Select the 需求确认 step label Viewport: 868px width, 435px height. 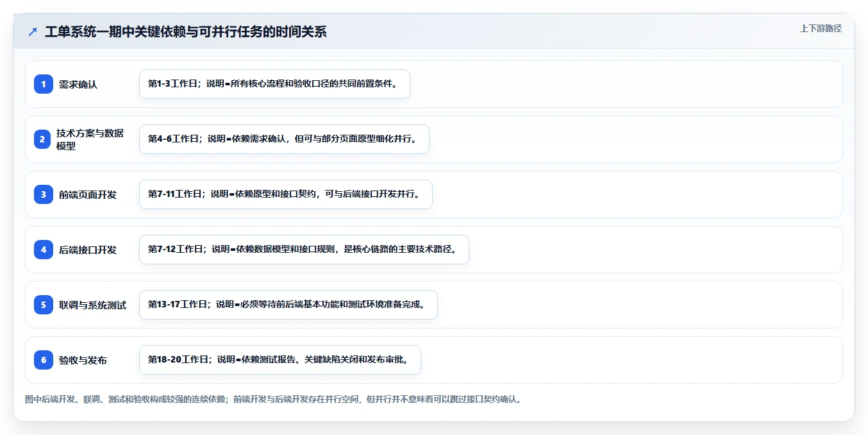click(x=78, y=84)
